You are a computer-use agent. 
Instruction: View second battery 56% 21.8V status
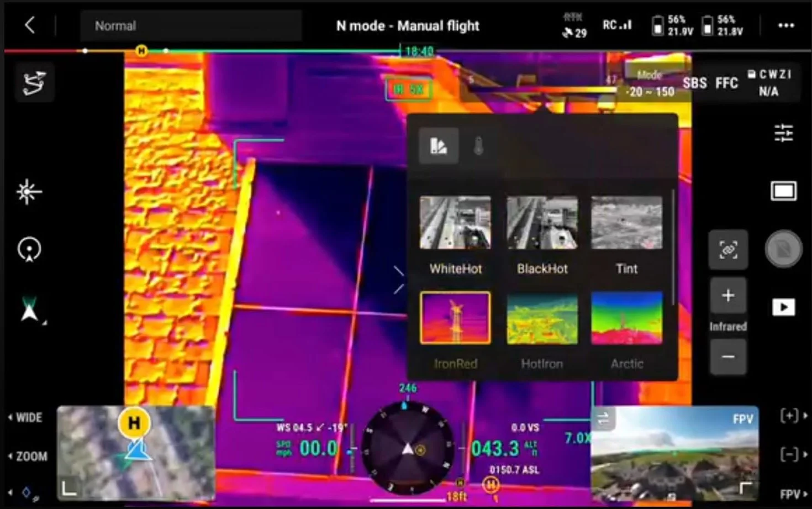(722, 25)
